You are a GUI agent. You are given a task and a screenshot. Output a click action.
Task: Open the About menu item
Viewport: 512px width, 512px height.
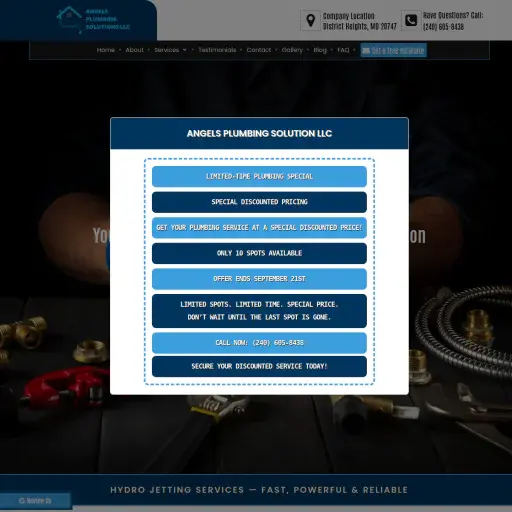(134, 50)
